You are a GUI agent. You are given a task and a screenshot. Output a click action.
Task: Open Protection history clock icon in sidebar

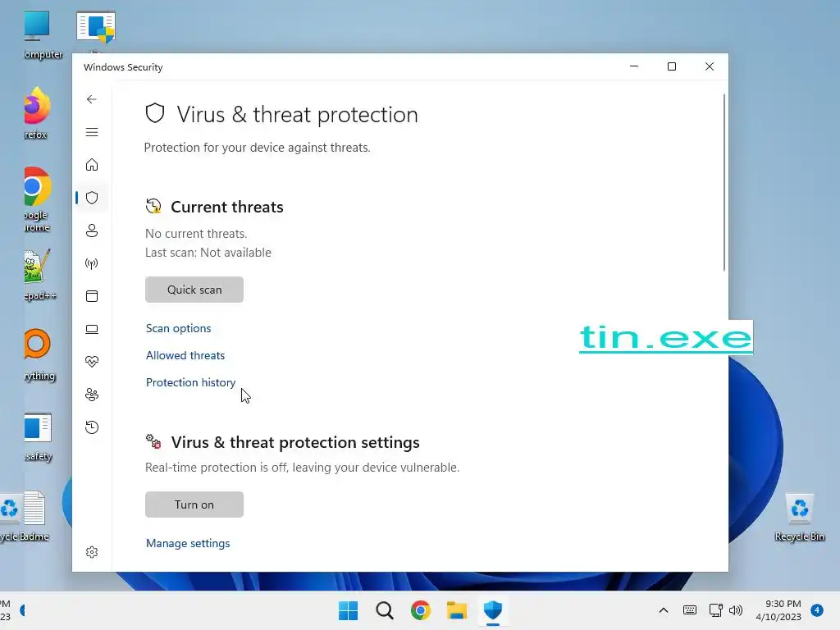coord(92,427)
